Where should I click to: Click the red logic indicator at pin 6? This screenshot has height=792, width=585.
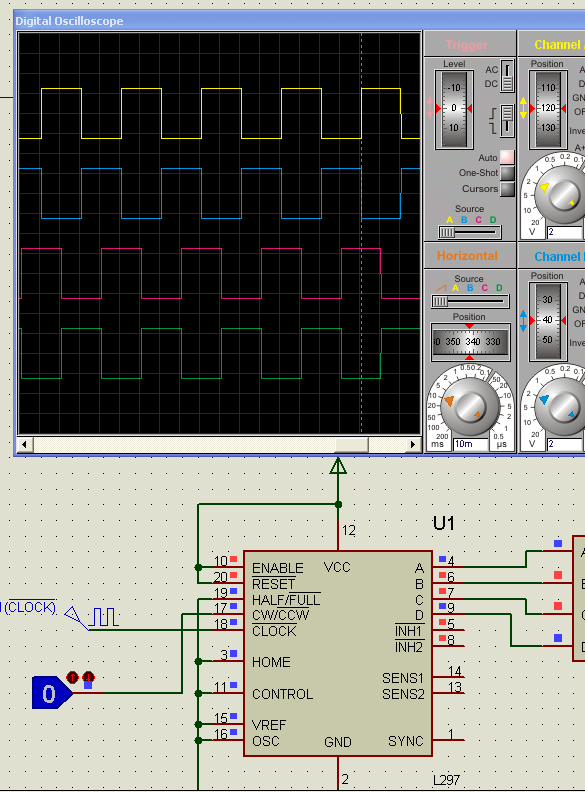tap(443, 575)
